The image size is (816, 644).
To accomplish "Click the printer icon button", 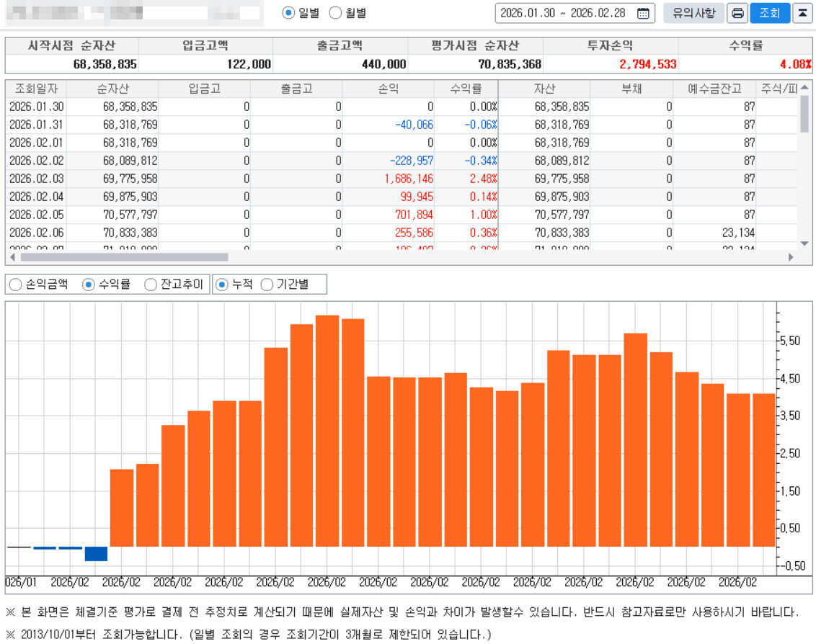I will (737, 13).
